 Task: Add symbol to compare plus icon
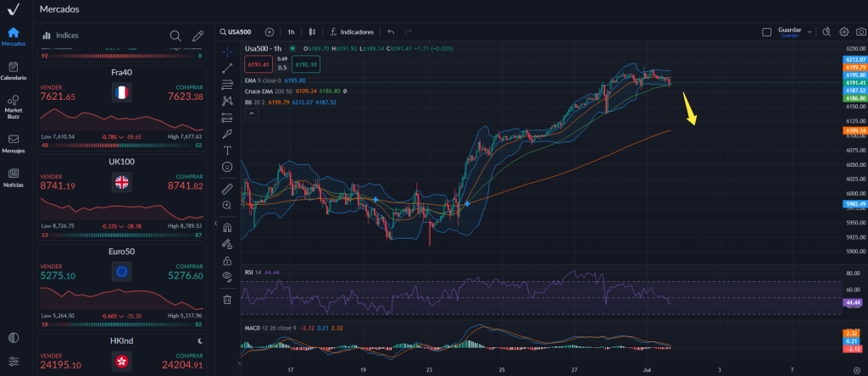click(270, 32)
